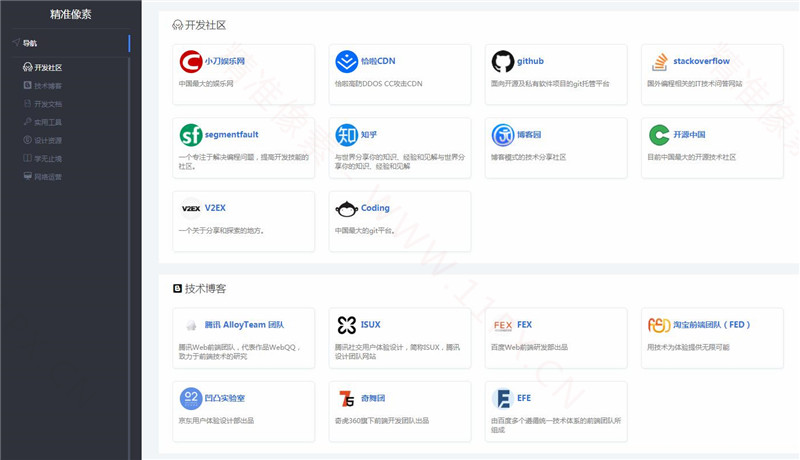Click the monitor icon beside 网络运营

pyautogui.click(x=28, y=176)
